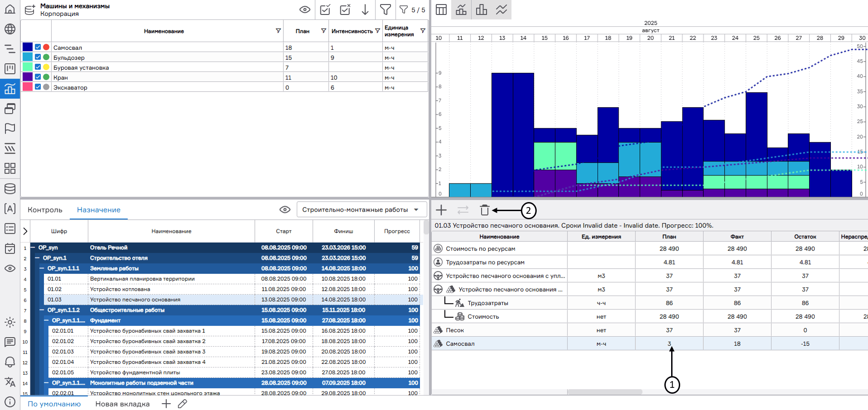The image size is (868, 410).
Task: Open the Новая вкладка tab
Action: pos(122,404)
